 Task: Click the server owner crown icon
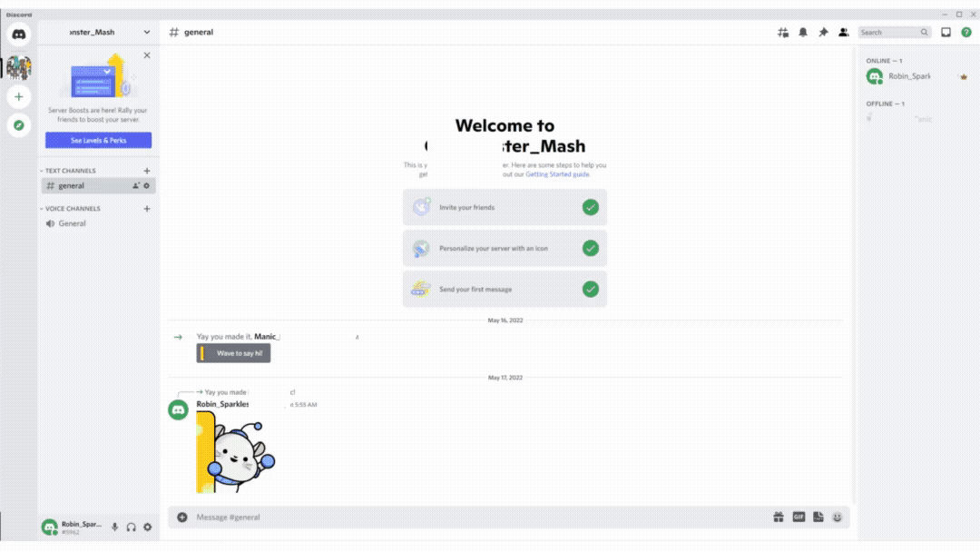pos(964,77)
